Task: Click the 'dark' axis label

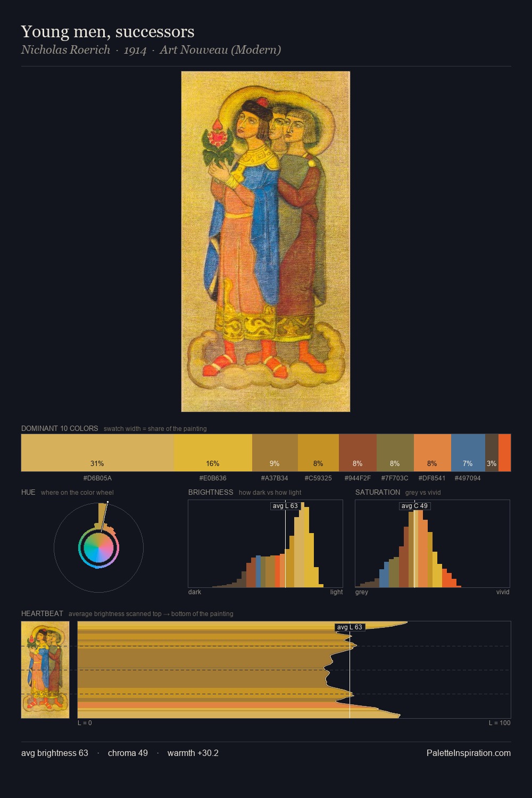Action: [195, 592]
